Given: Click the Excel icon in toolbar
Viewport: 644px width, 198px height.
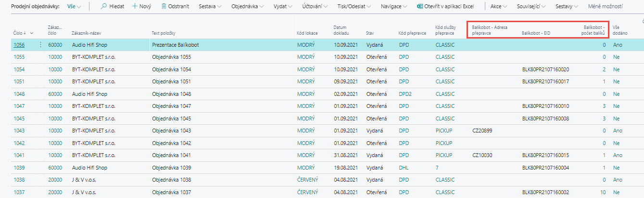Looking at the screenshot, I should (x=420, y=7).
